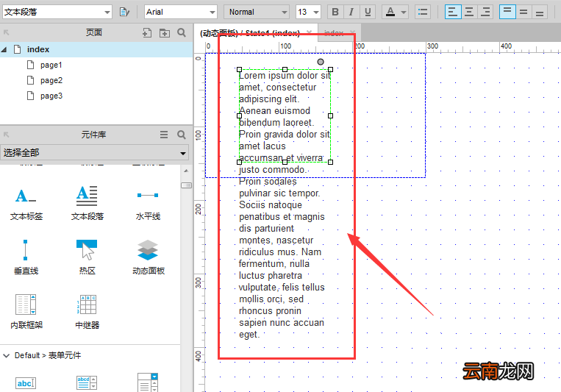Image resolution: width=561 pixels, height=392 pixels.
Task: Select the 文本段落 widget
Action: tap(87, 203)
